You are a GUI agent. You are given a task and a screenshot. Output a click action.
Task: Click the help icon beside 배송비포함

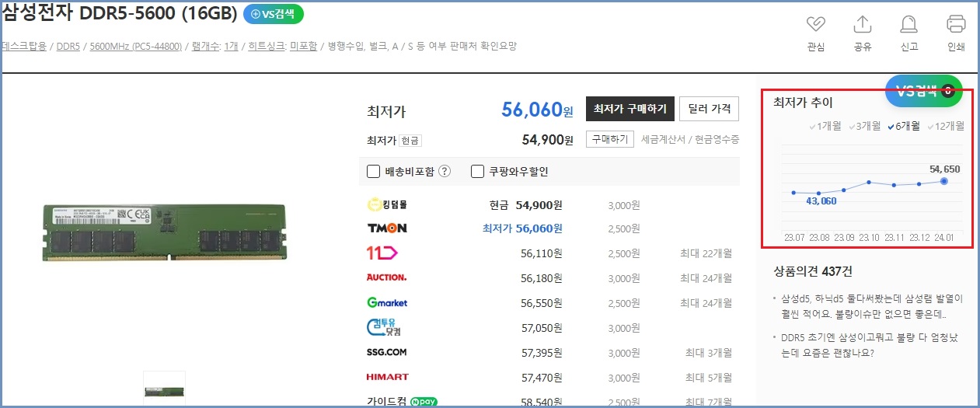pos(445,172)
